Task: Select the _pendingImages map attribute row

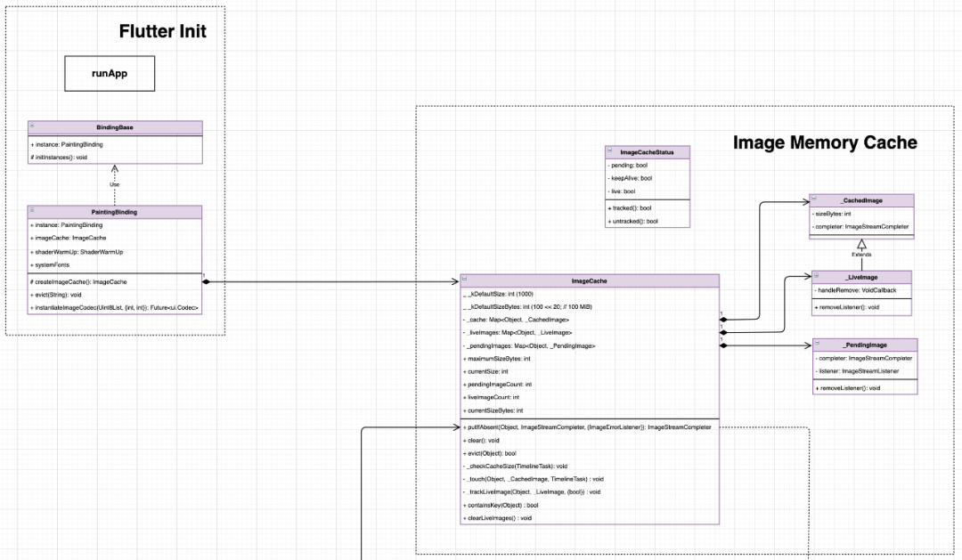Action: tap(590, 346)
